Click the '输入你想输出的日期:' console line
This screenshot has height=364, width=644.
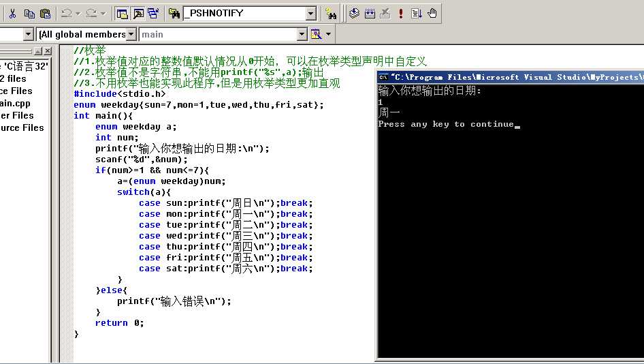coord(430,90)
